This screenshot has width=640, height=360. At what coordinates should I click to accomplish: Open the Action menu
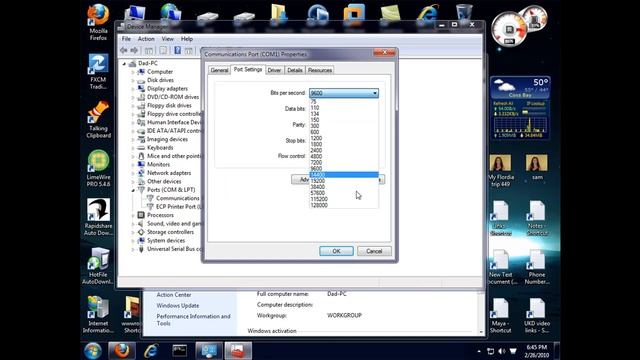click(146, 39)
